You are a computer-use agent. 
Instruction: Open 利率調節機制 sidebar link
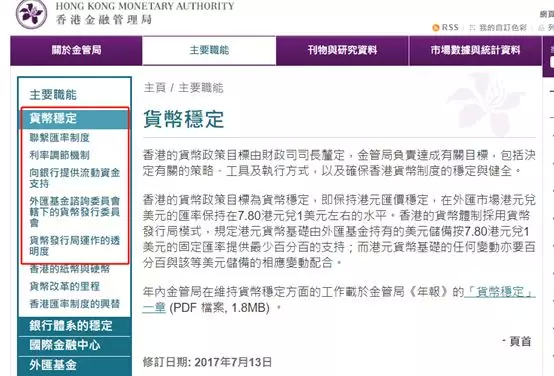60,155
